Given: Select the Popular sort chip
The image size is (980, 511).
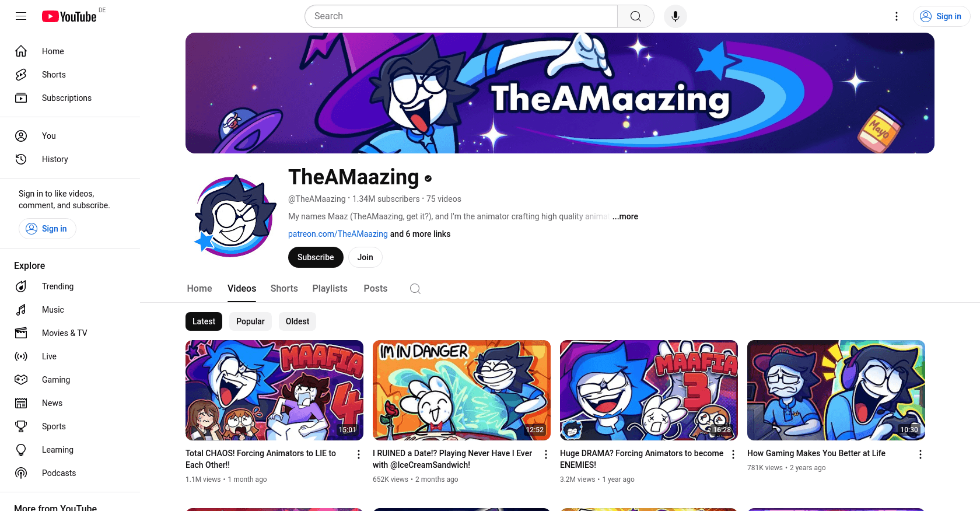Looking at the screenshot, I should [x=250, y=321].
